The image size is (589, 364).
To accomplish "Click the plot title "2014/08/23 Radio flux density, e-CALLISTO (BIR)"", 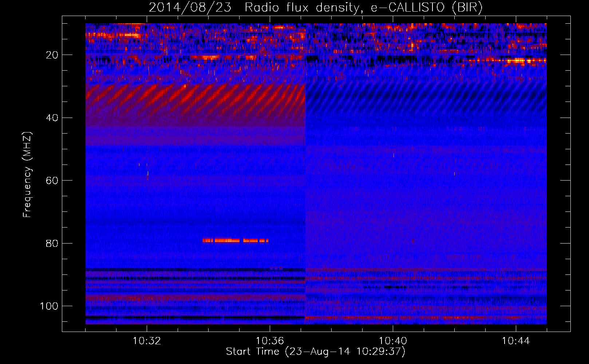I will (316, 7).
